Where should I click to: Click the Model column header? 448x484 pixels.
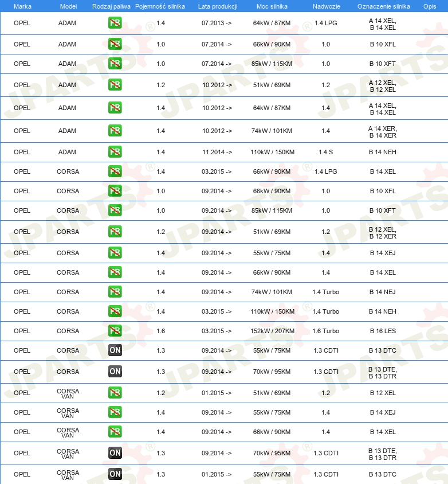pos(68,6)
